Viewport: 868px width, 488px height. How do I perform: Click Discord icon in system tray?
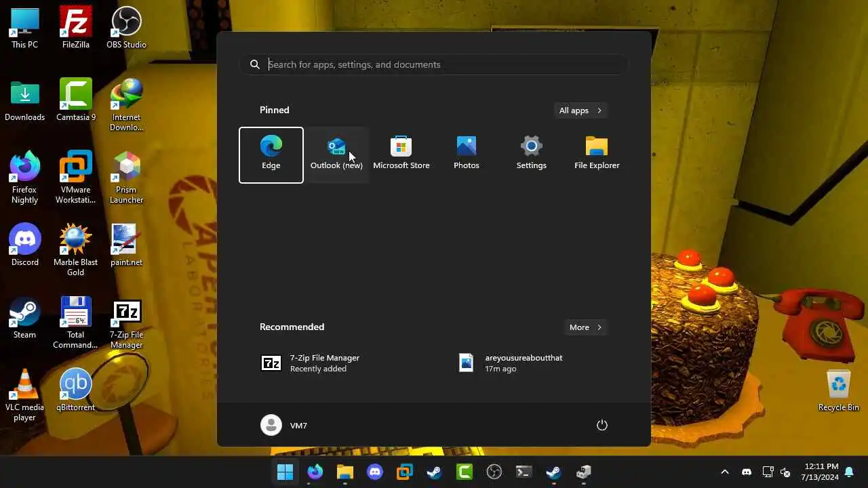click(x=747, y=472)
